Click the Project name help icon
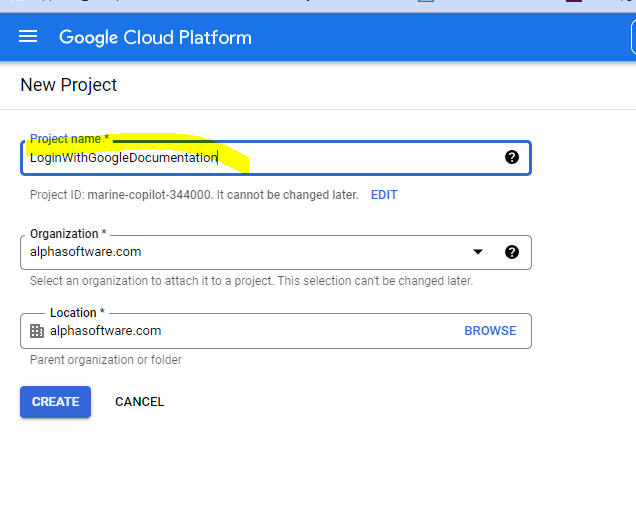636x520 pixels. (511, 157)
